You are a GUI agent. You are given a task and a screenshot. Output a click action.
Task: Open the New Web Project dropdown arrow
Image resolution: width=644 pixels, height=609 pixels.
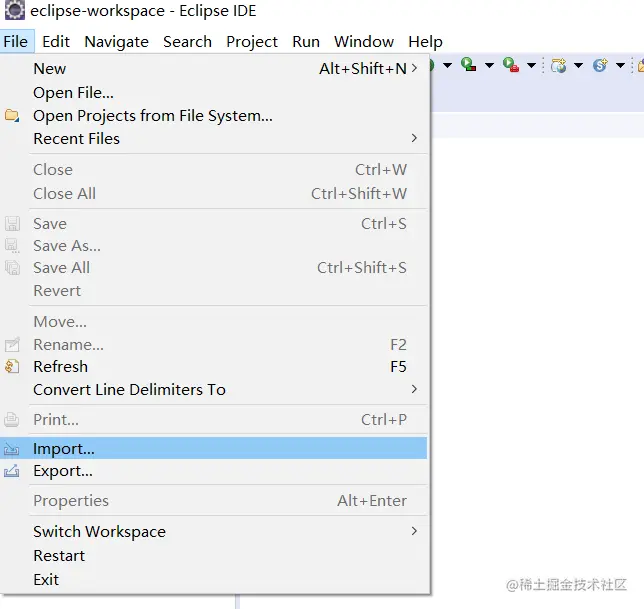click(578, 65)
